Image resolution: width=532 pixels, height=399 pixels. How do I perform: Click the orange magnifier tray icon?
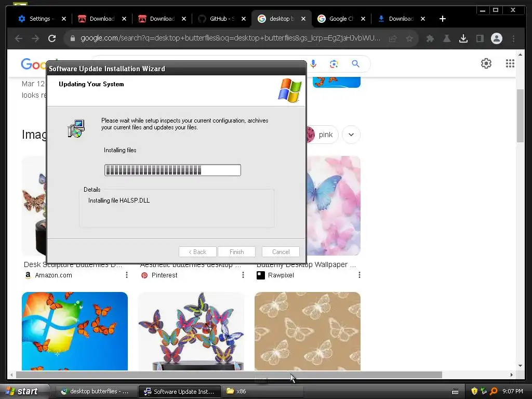tap(494, 391)
